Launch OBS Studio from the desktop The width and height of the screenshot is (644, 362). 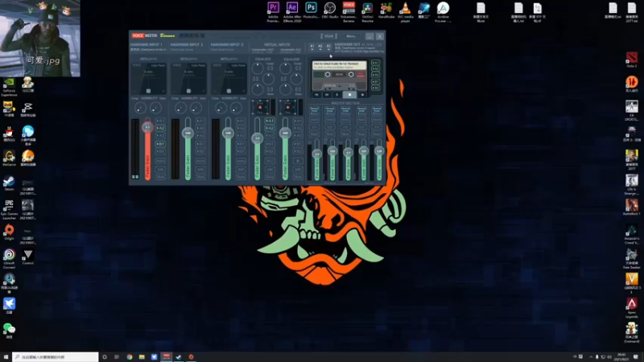pyautogui.click(x=330, y=10)
